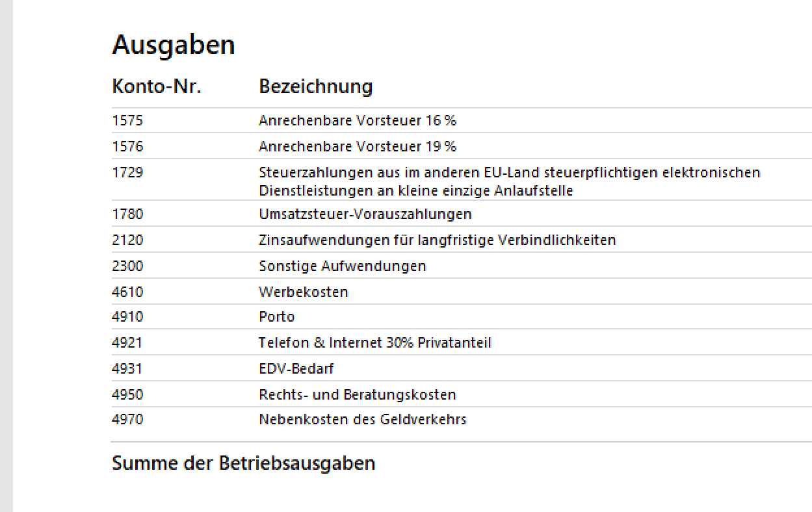
Task: Select account number 1780
Action: (127, 214)
